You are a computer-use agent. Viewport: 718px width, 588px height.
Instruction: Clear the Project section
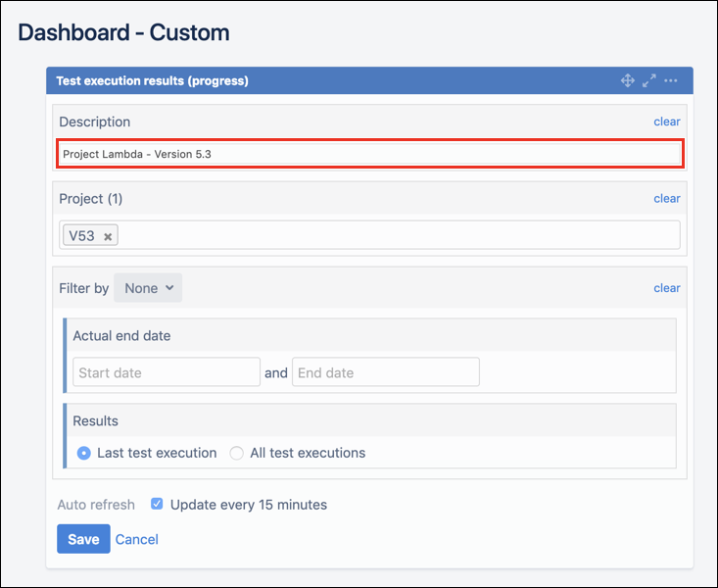pyautogui.click(x=667, y=198)
